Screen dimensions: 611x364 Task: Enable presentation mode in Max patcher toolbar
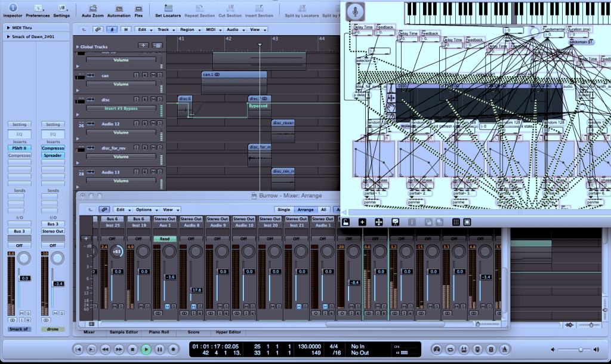pos(395,222)
